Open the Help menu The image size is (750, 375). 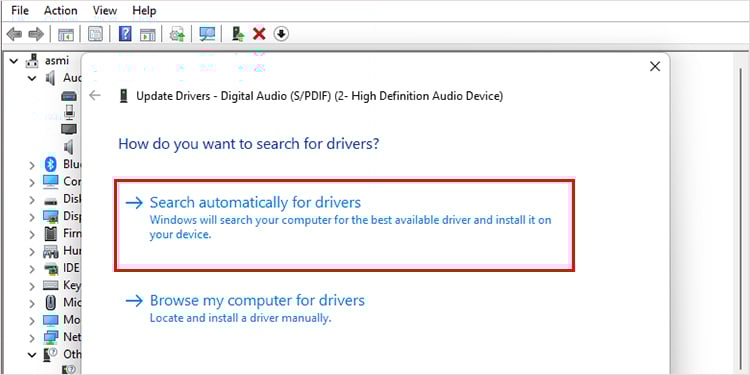point(144,10)
